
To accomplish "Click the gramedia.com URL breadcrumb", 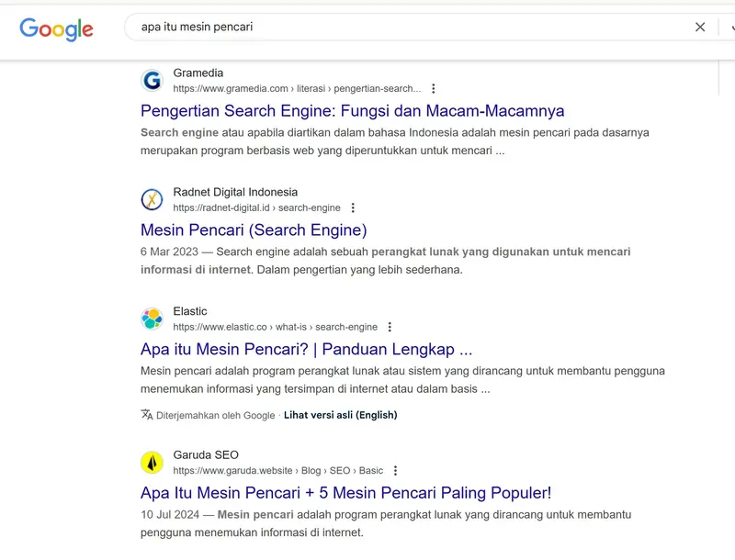I will pos(297,88).
